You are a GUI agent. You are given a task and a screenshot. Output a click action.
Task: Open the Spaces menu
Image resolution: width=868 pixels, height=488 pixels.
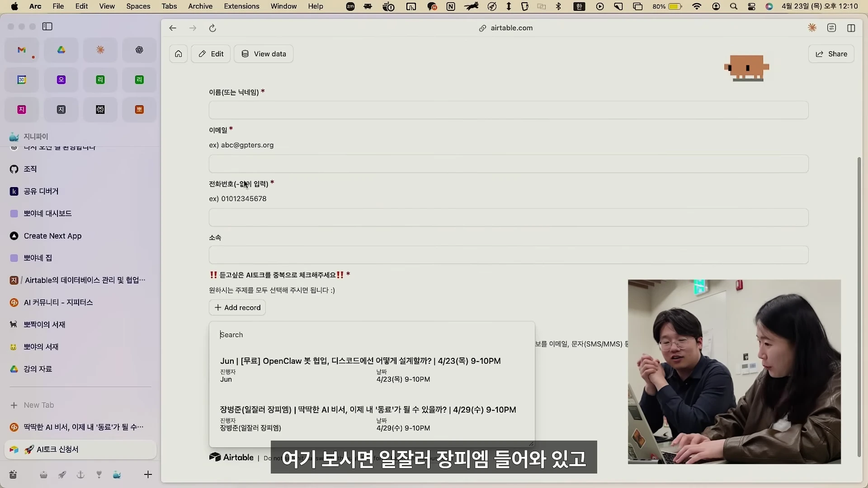pos(138,6)
